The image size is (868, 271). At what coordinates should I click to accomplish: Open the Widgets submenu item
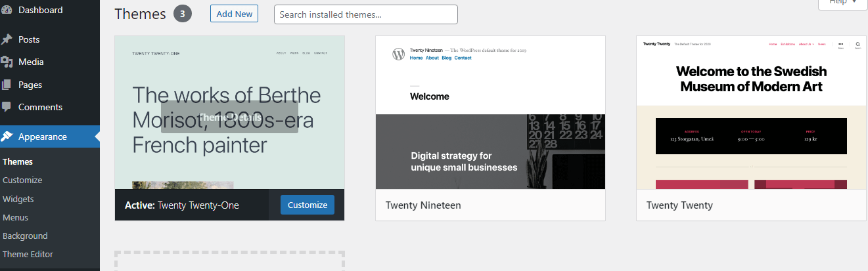pyautogui.click(x=18, y=199)
